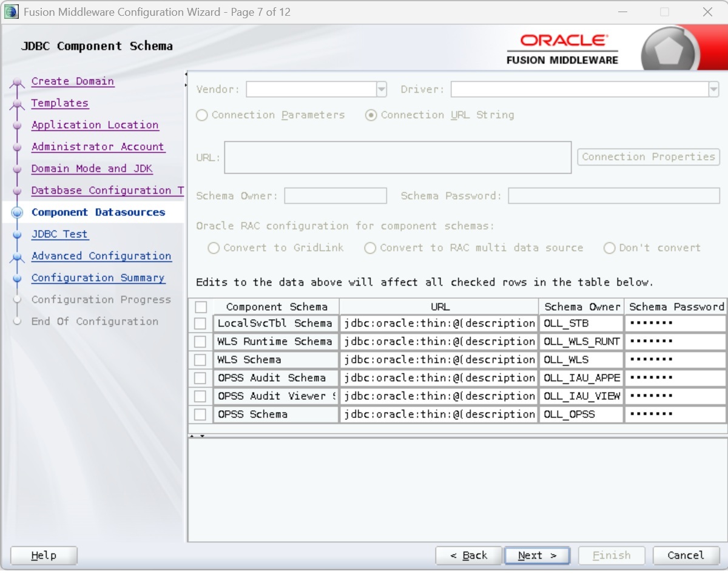Check the OPSS Schema row checkbox
Viewport: 728px width, 574px height.
pyautogui.click(x=200, y=415)
